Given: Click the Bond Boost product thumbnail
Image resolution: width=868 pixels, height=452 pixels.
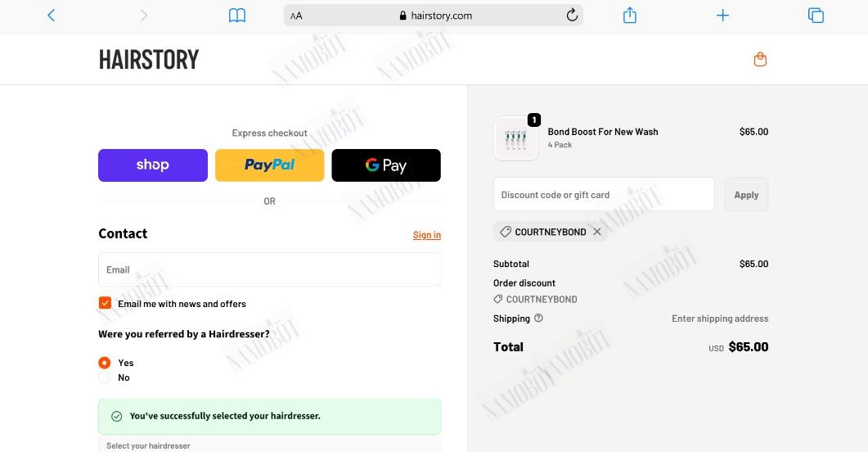Looking at the screenshot, I should (516, 138).
